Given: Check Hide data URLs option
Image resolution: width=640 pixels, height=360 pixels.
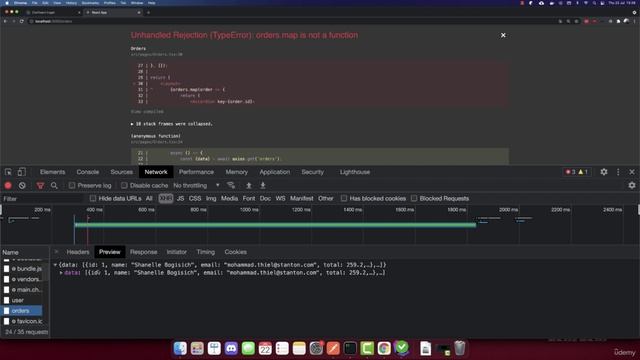Looking at the screenshot, I should click(93, 198).
